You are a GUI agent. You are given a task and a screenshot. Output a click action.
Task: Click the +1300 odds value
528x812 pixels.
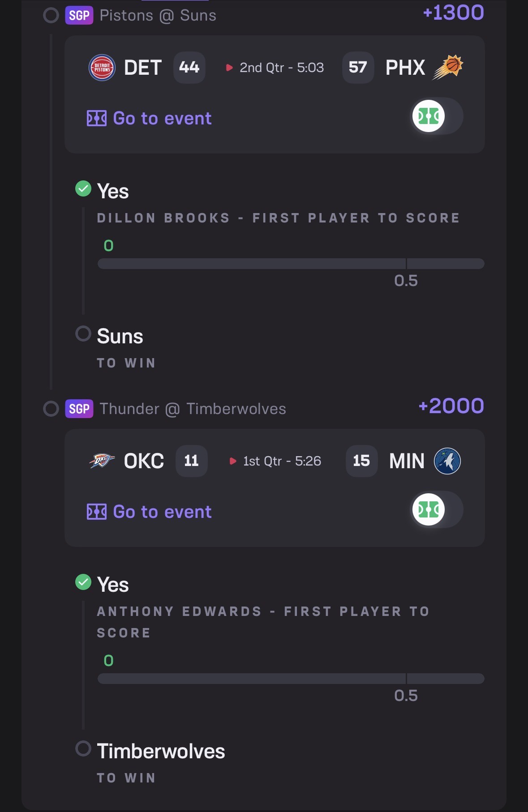453,13
